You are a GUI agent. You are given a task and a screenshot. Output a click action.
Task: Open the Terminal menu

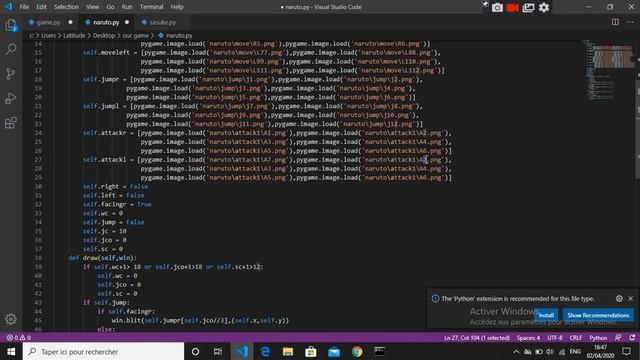[x=151, y=7]
